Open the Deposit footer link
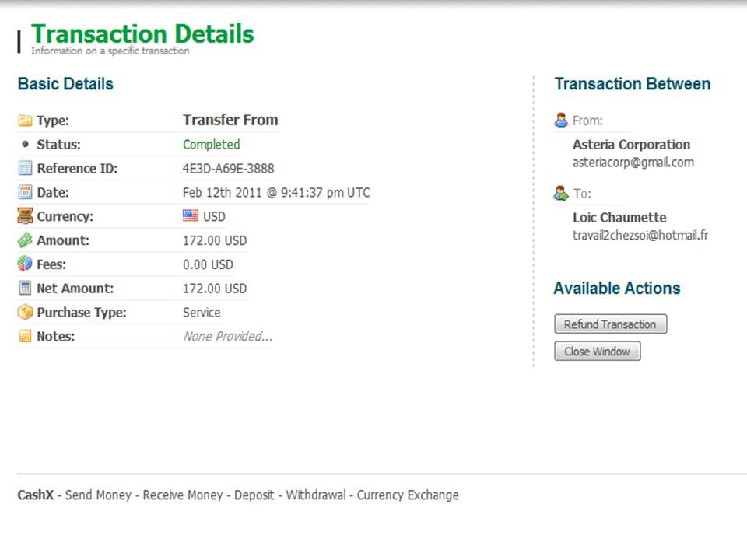 [x=254, y=495]
